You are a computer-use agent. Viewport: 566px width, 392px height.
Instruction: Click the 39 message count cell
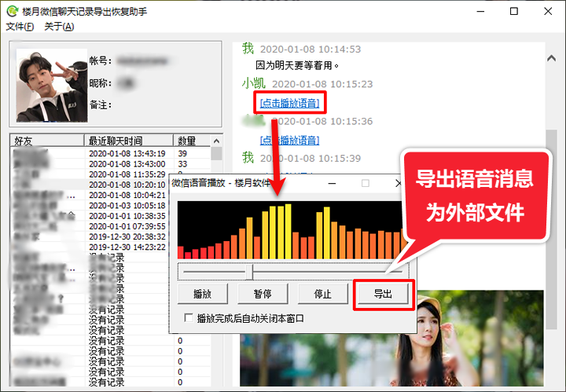pyautogui.click(x=182, y=154)
